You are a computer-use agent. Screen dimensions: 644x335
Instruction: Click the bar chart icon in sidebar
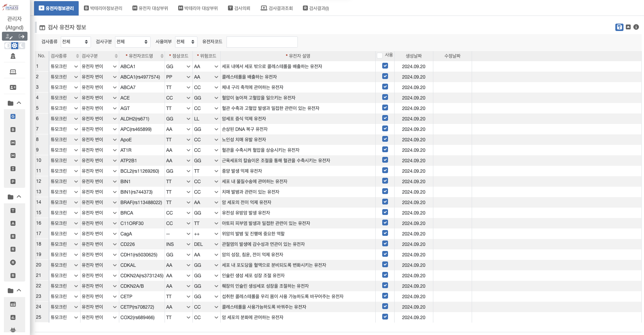point(13,317)
